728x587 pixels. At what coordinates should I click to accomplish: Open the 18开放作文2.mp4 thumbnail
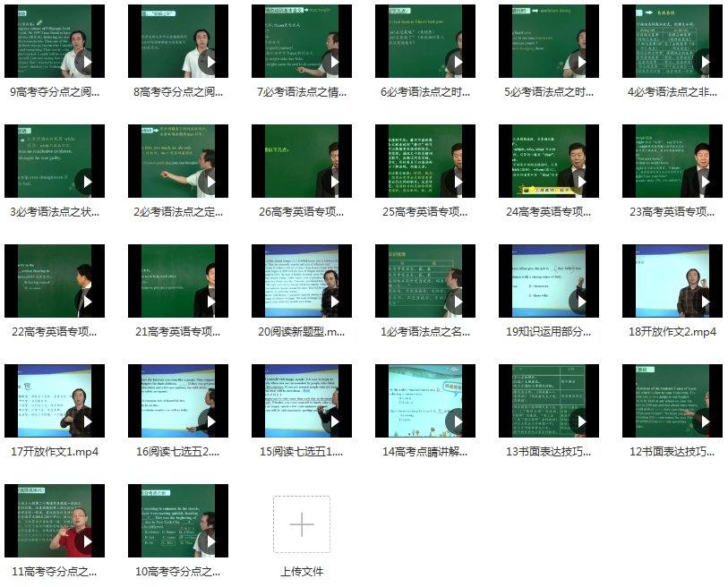tap(672, 281)
